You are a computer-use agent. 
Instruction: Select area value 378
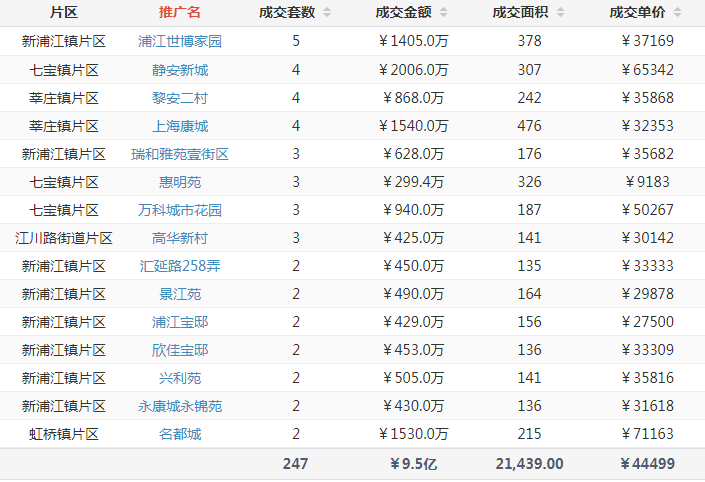529,41
